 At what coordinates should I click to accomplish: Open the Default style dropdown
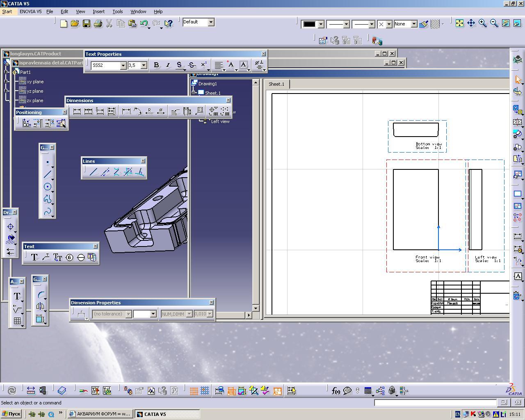[211, 22]
